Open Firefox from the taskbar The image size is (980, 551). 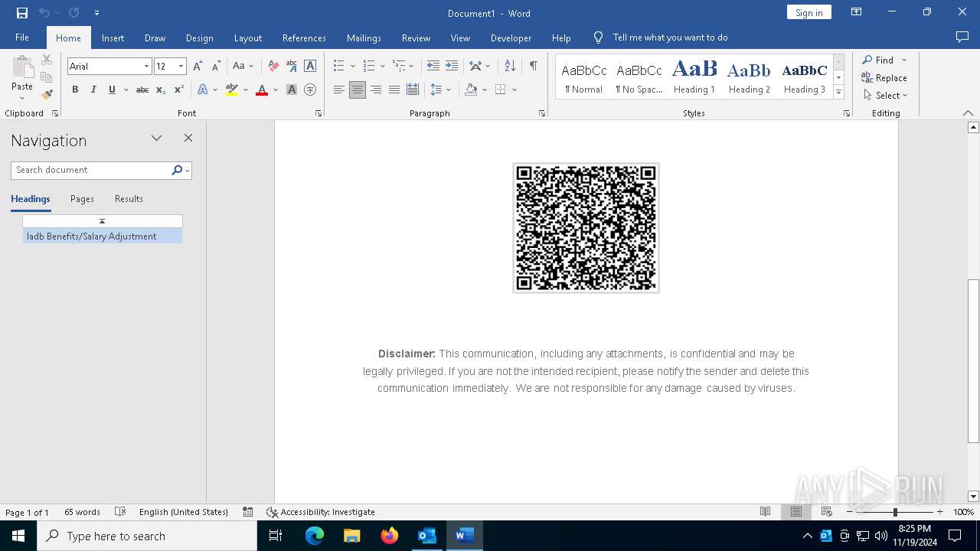click(x=389, y=536)
